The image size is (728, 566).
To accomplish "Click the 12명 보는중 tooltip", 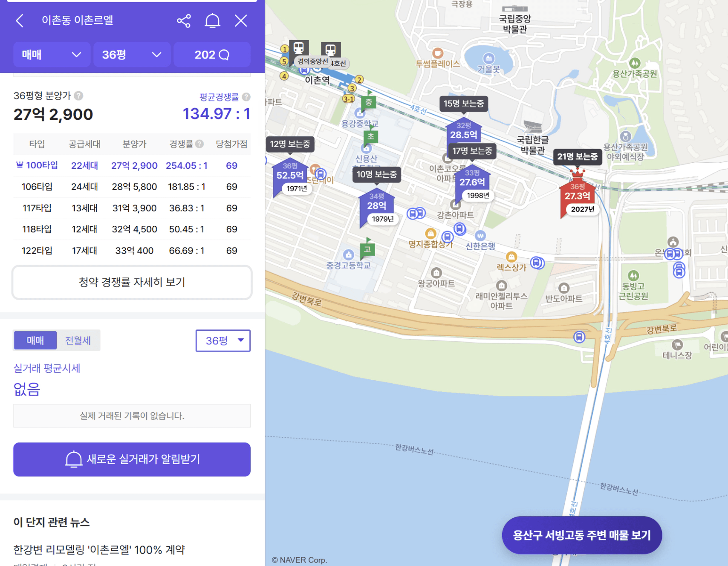I will (x=290, y=144).
